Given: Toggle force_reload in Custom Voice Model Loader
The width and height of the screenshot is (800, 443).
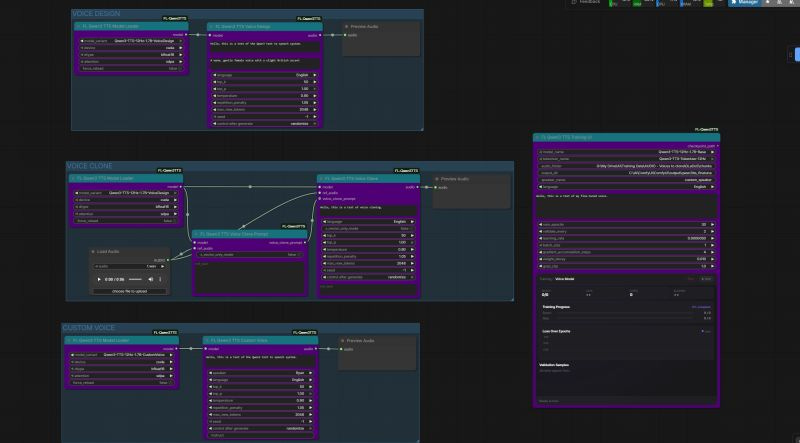Looking at the screenshot, I should click(121, 382).
